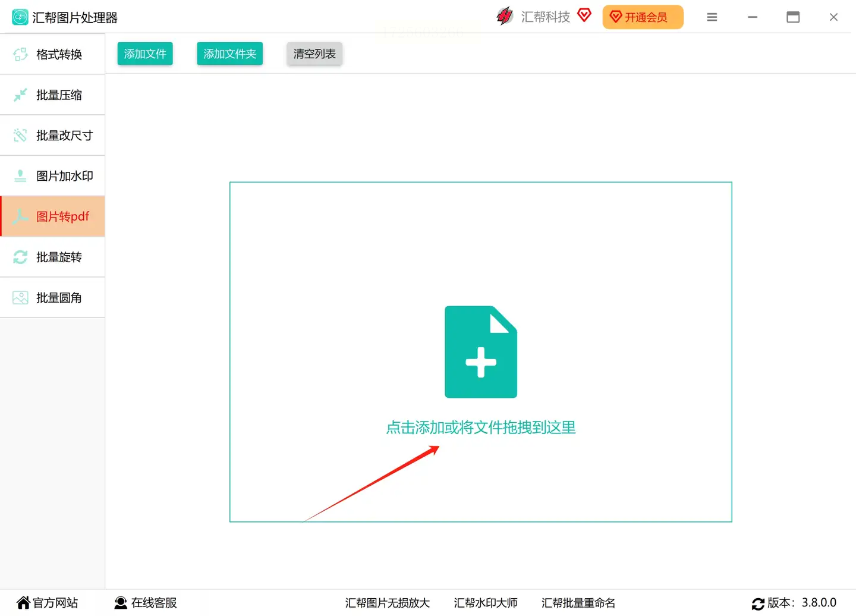Click the large add-file document icon
The image size is (856, 616).
pos(481,352)
